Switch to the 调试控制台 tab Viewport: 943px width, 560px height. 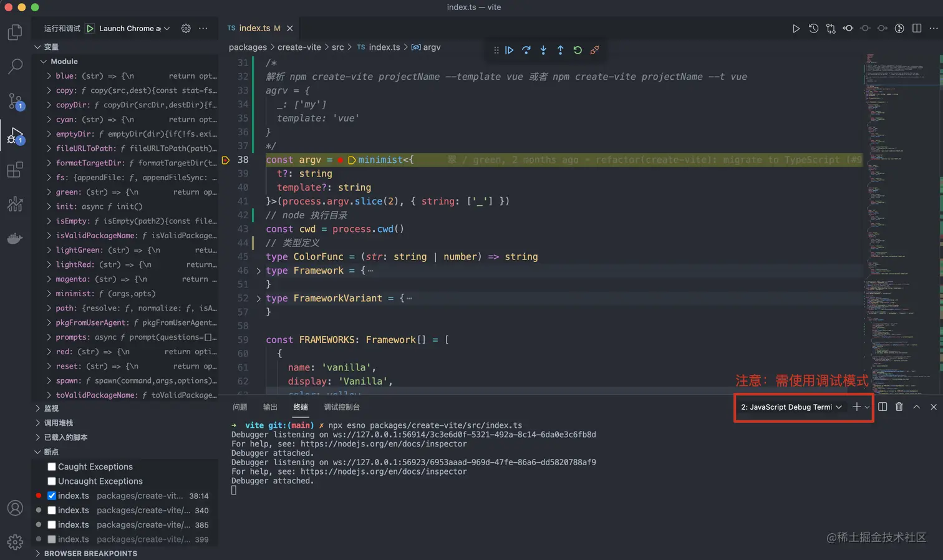pyautogui.click(x=341, y=407)
